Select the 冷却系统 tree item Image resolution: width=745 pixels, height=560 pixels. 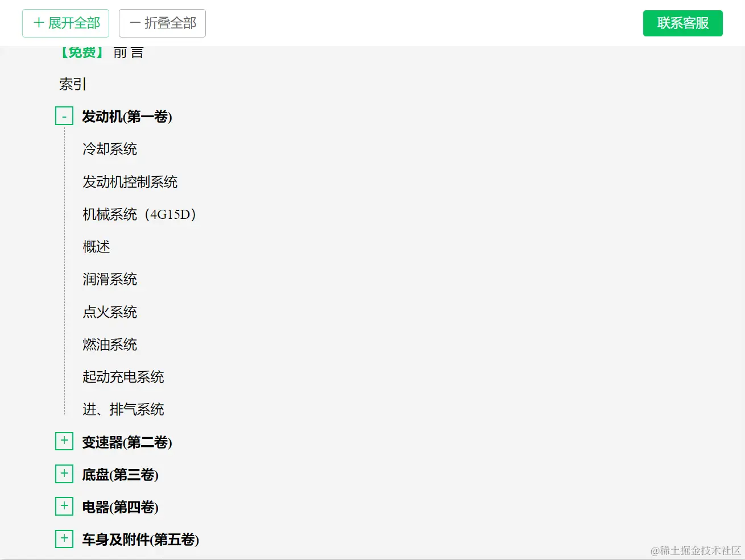[x=110, y=149]
